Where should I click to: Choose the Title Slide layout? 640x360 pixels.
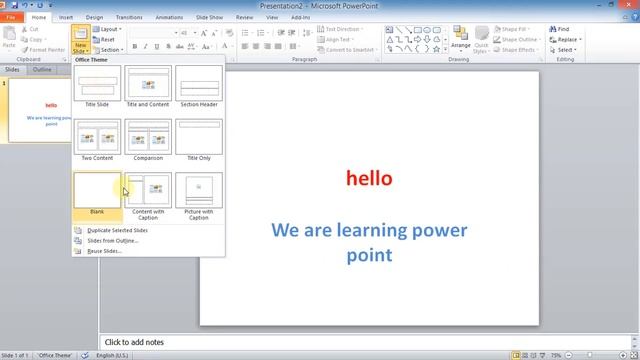pos(97,87)
